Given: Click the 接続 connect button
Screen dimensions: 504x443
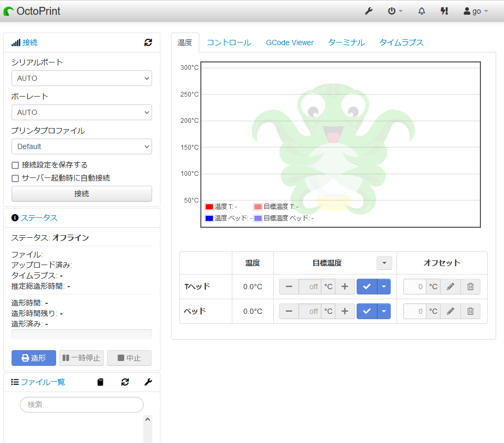Looking at the screenshot, I should tap(82, 194).
